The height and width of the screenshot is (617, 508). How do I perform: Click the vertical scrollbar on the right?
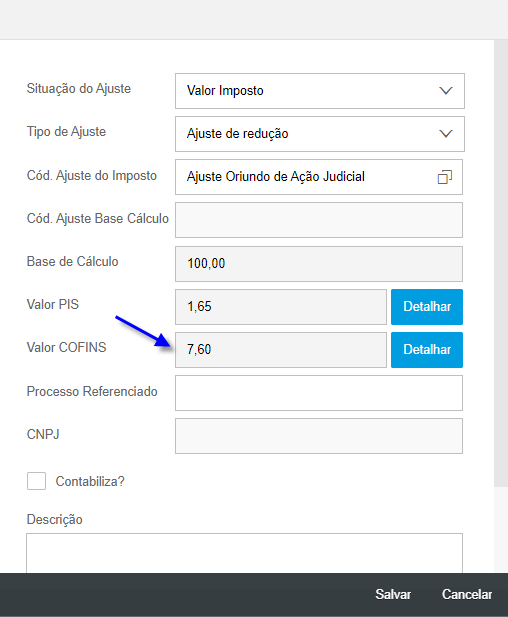(501, 263)
